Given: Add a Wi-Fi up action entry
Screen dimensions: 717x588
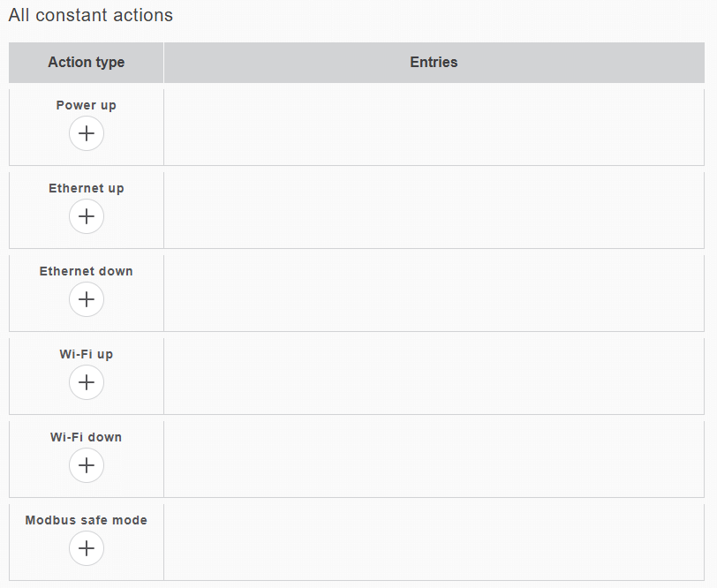Looking at the screenshot, I should [x=87, y=383].
